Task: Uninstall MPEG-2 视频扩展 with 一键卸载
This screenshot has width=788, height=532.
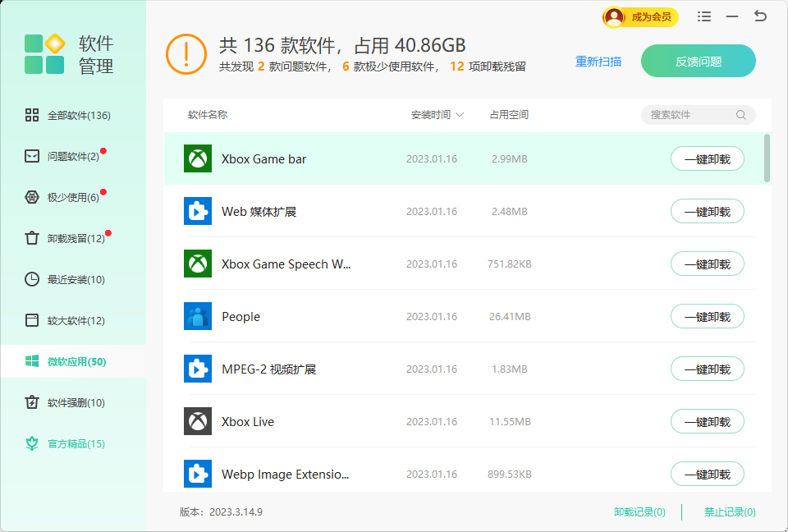Action: 707,369
